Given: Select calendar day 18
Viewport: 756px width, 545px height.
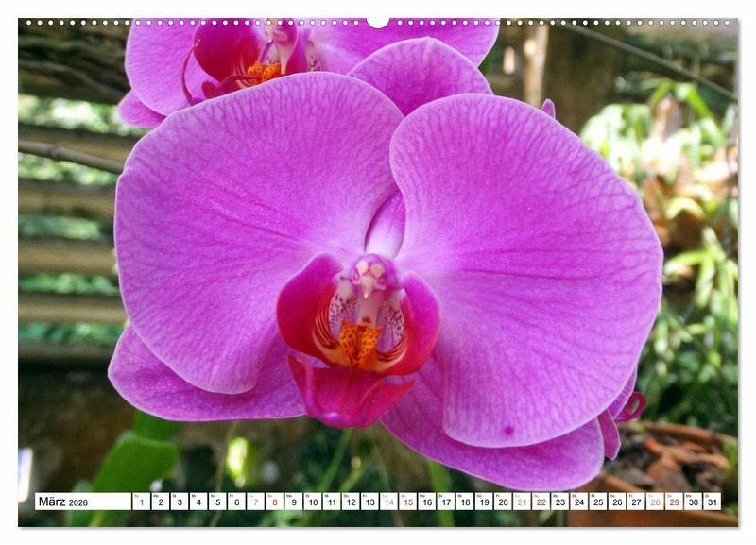Looking at the screenshot, I should tap(465, 502).
